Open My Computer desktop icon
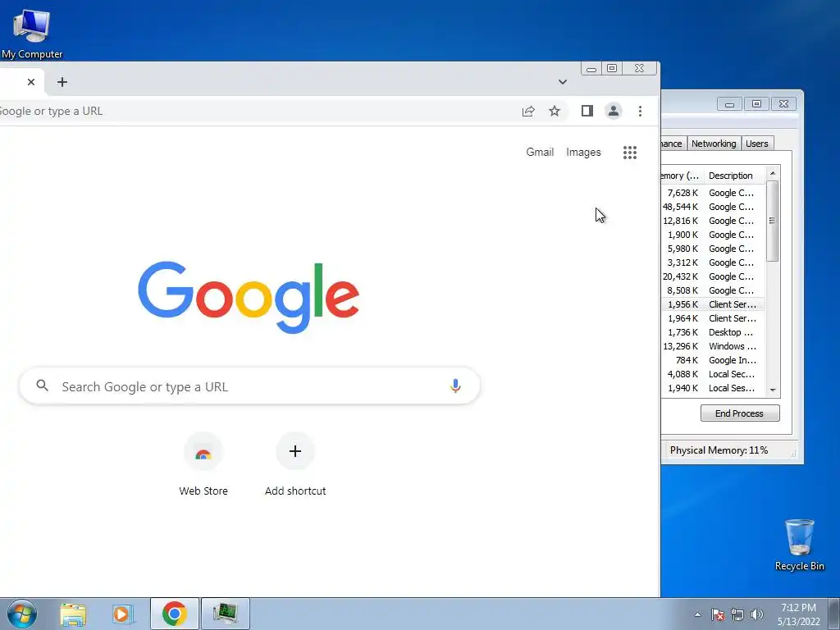840x630 pixels. point(32,33)
